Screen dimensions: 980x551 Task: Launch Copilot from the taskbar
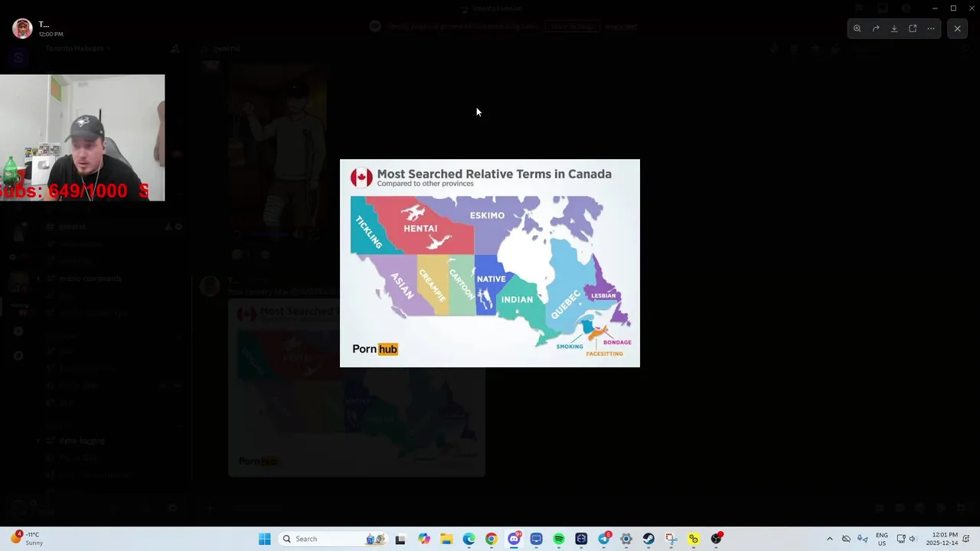pos(424,539)
